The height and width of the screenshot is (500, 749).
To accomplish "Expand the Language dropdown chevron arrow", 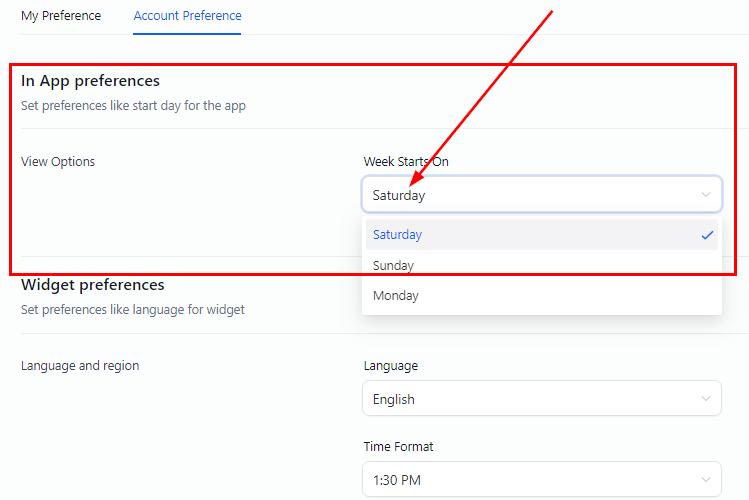I will point(706,399).
